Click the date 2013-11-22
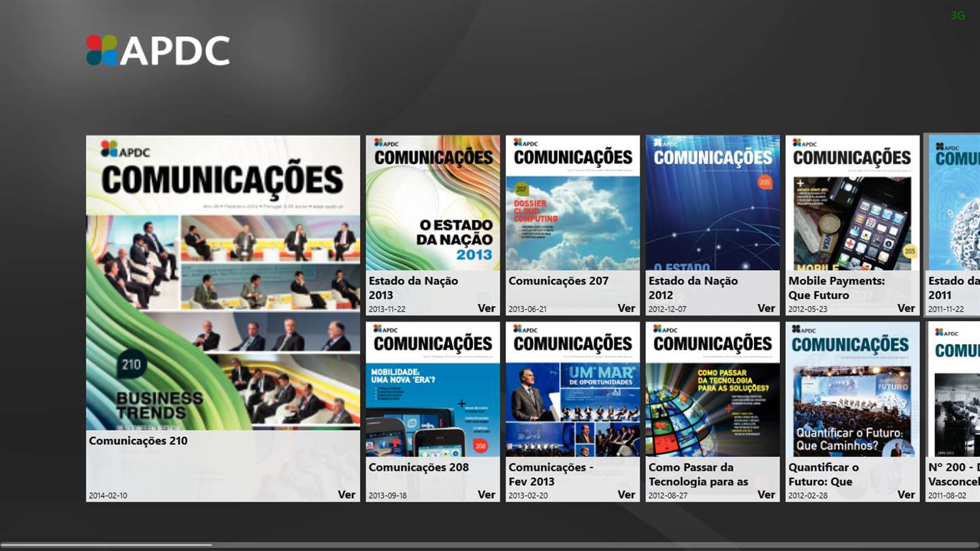980x551 pixels. point(387,309)
